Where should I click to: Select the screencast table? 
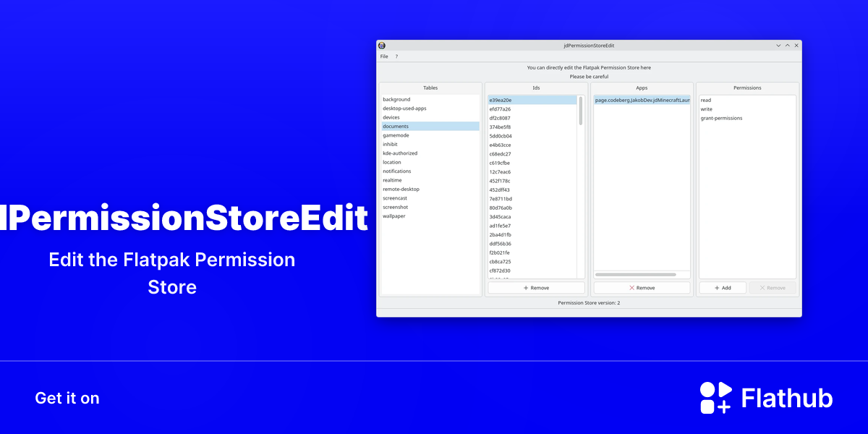point(430,198)
